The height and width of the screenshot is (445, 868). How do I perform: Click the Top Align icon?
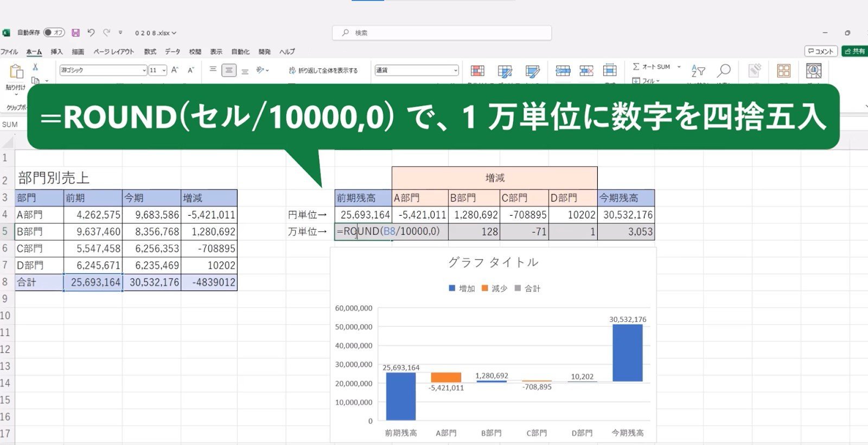pos(213,69)
